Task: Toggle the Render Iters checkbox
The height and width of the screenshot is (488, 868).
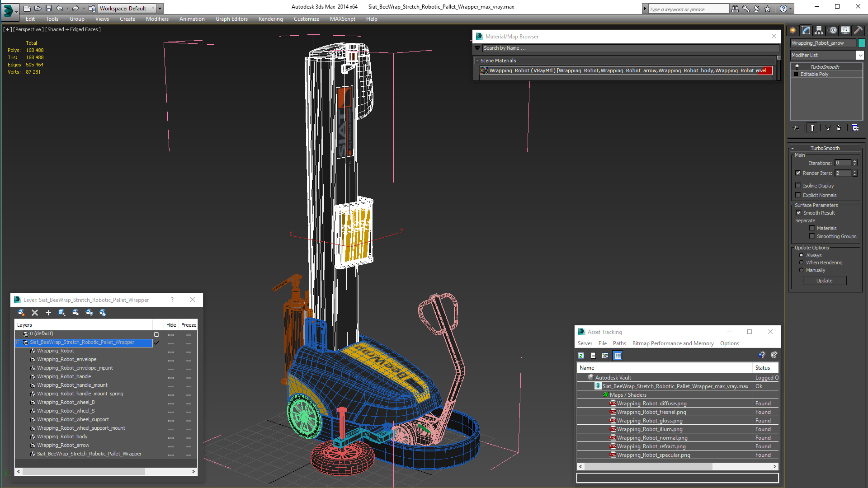Action: [x=798, y=173]
